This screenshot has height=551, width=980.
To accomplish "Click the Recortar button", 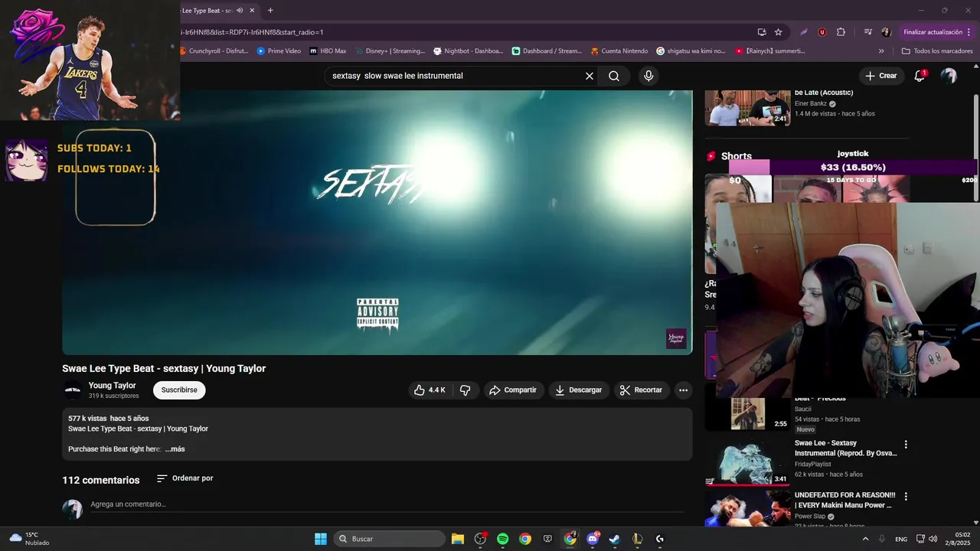I will 642,390.
